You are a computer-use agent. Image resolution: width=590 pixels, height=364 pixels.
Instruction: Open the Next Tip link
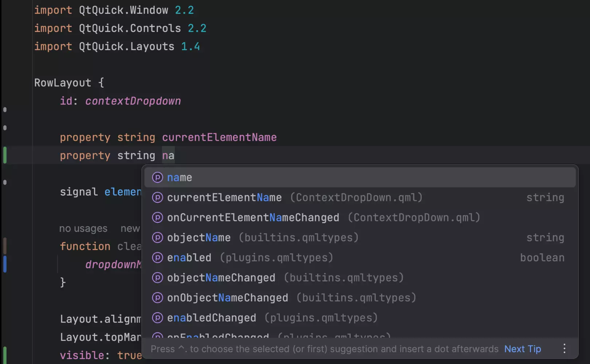(522, 349)
